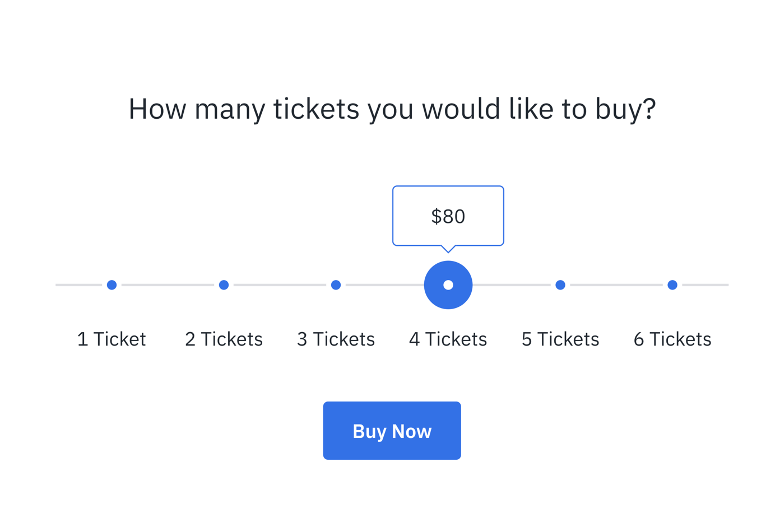Click the heading asking how many tickets
The width and height of the screenshot is (780, 532).
click(392, 109)
